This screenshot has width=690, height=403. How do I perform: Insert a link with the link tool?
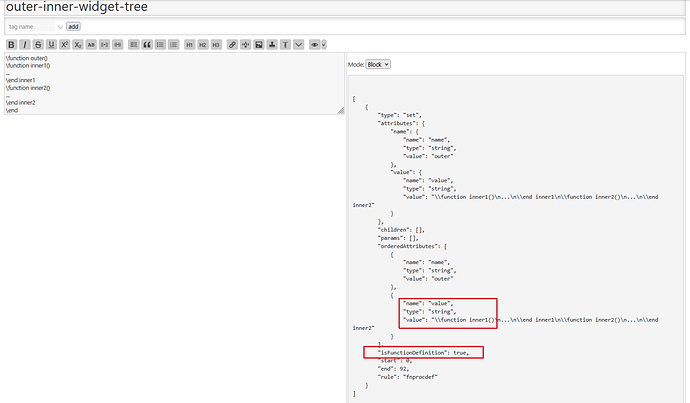pyautogui.click(x=232, y=45)
